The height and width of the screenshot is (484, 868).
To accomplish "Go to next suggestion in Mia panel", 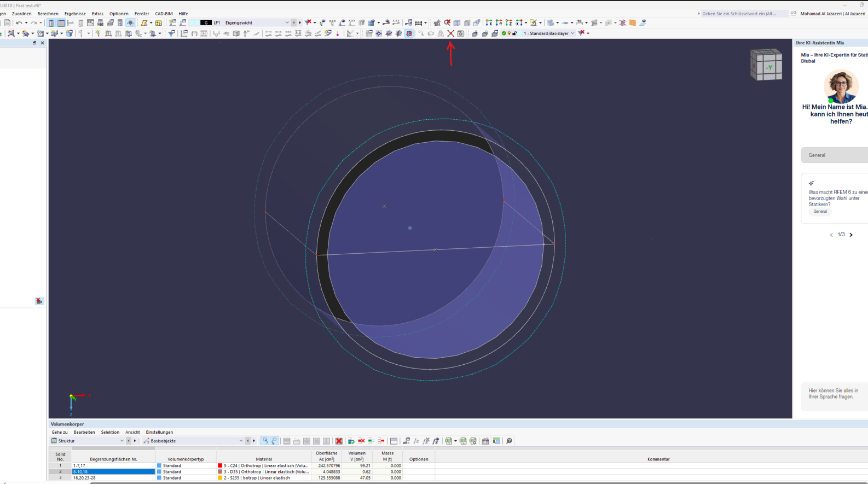I will click(x=851, y=235).
